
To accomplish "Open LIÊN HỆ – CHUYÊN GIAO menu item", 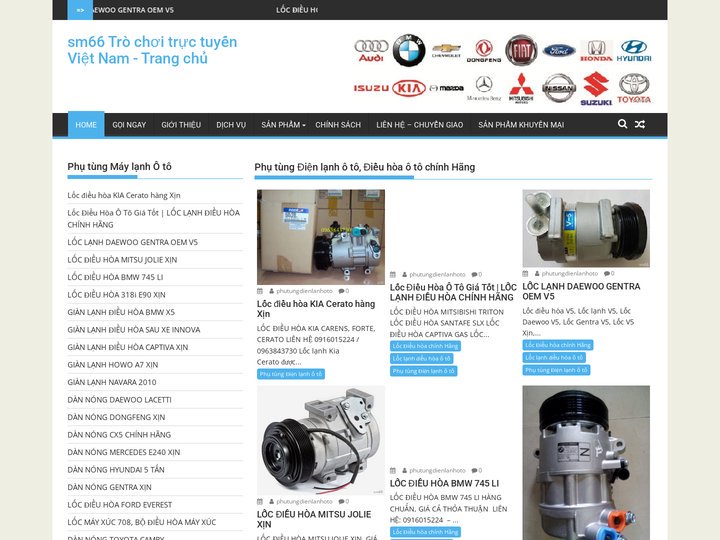I will 419,125.
